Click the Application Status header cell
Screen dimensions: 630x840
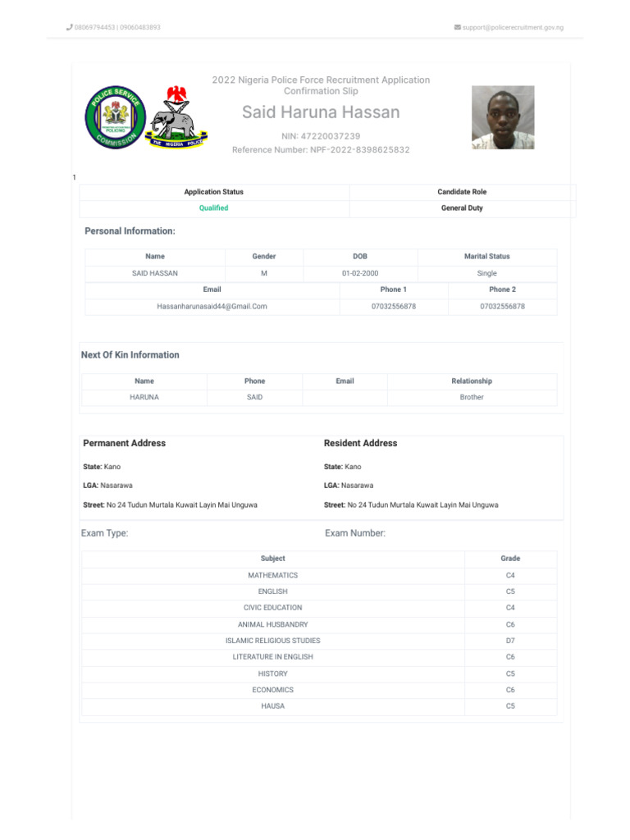(214, 192)
